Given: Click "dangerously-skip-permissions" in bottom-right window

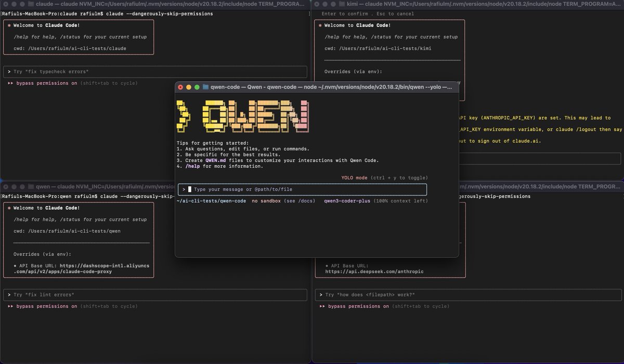Looking at the screenshot, I should tap(495, 197).
